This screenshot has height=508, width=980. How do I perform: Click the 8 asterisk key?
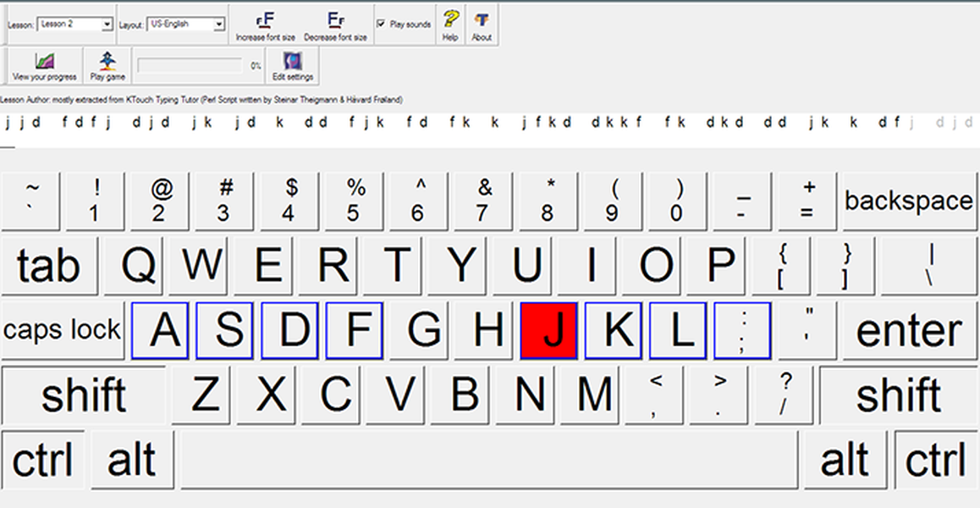[x=548, y=202]
